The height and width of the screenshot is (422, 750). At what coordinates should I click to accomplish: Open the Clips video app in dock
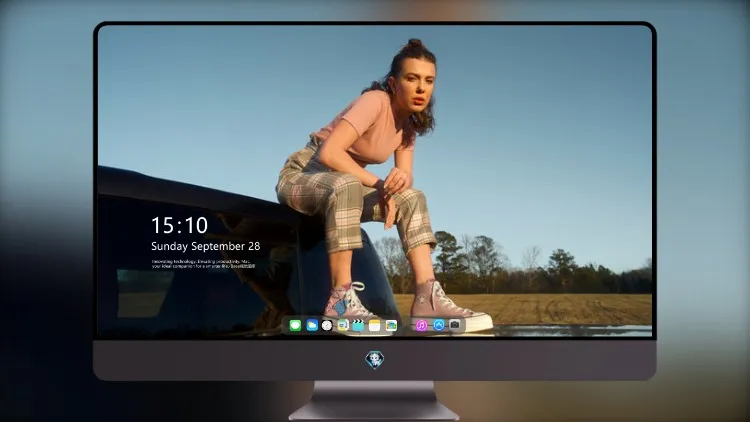pos(358,325)
